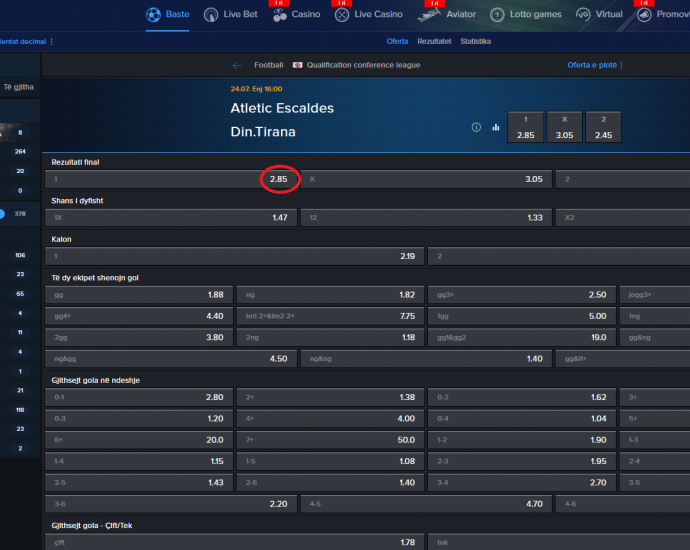Click the Live Bet icon

[x=211, y=15]
